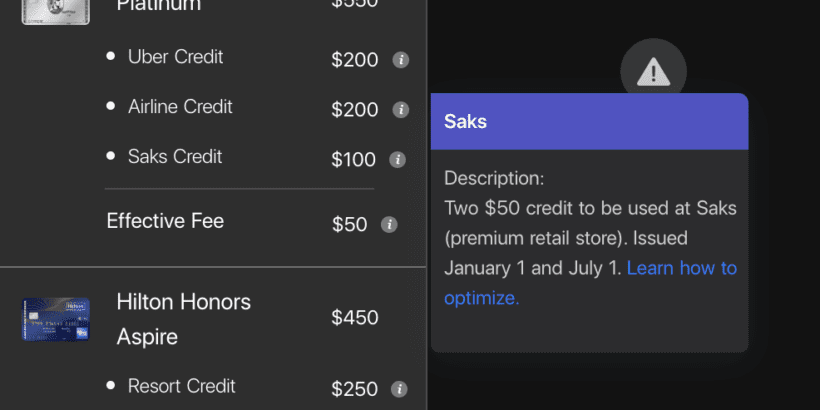Click the info icon beside Uber Credit
This screenshot has height=410, width=820.
tap(401, 60)
